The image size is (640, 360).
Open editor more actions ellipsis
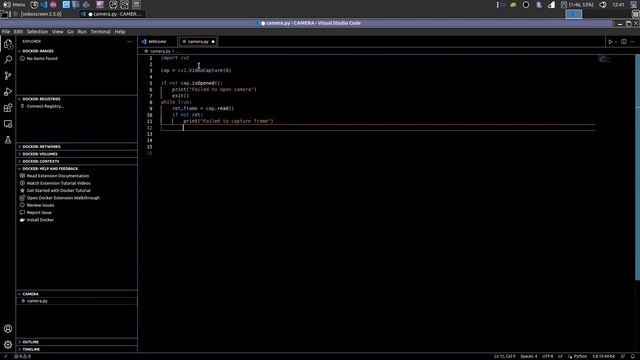[633, 42]
